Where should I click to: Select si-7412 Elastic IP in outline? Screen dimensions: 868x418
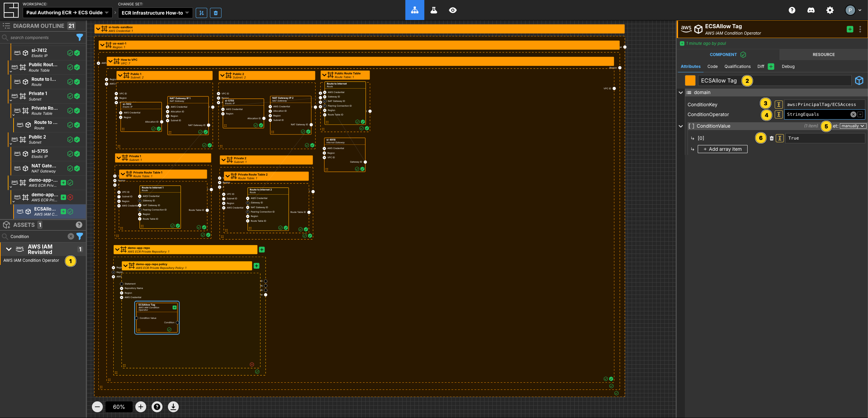pos(49,53)
